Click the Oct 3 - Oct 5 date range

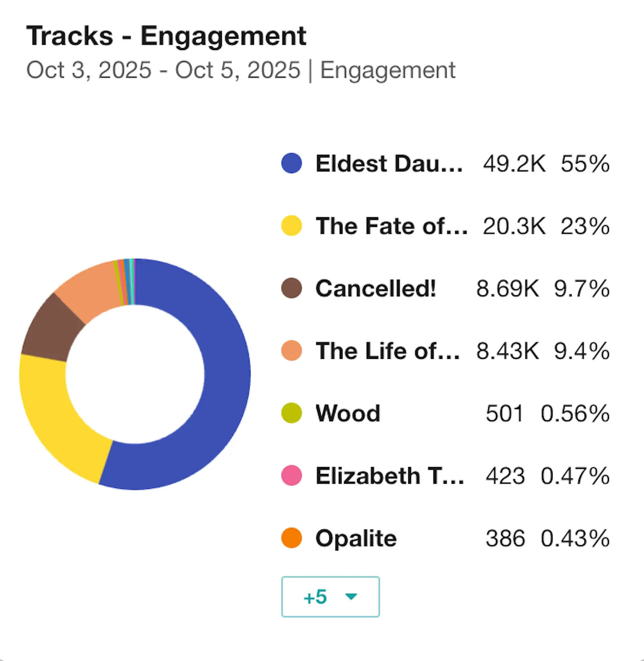[163, 70]
